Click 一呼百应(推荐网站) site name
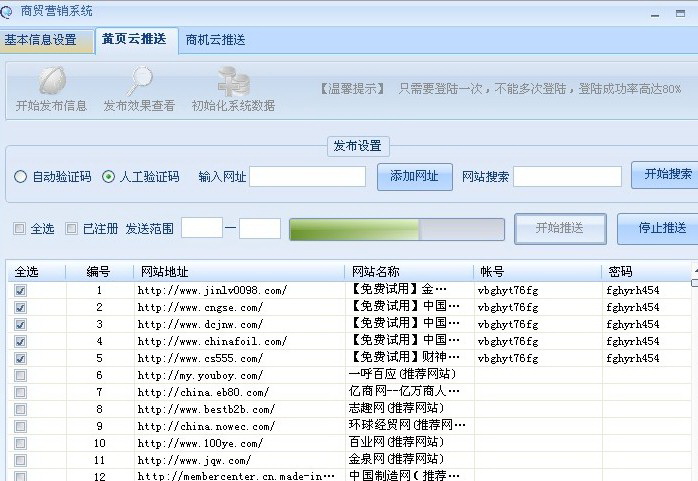Viewport: 698px width, 481px height. tap(402, 374)
